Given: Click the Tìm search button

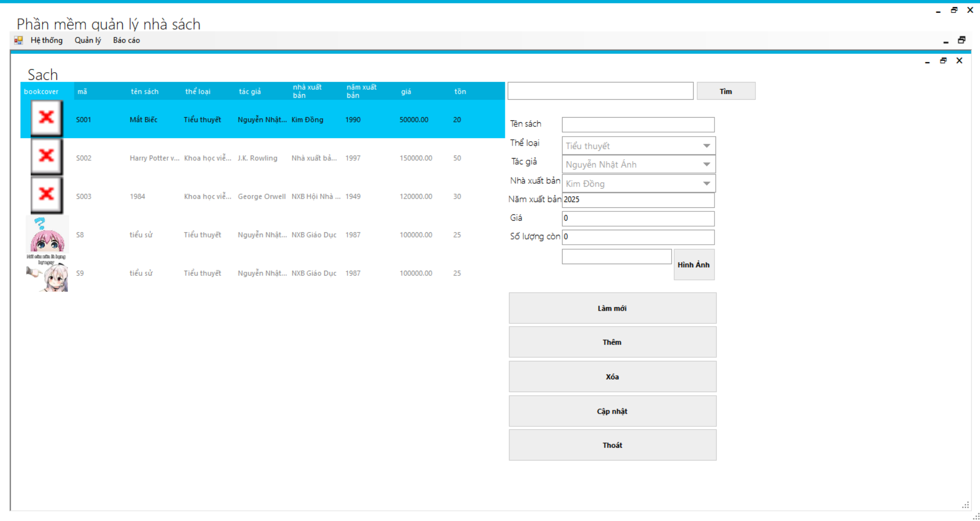Looking at the screenshot, I should coord(725,91).
